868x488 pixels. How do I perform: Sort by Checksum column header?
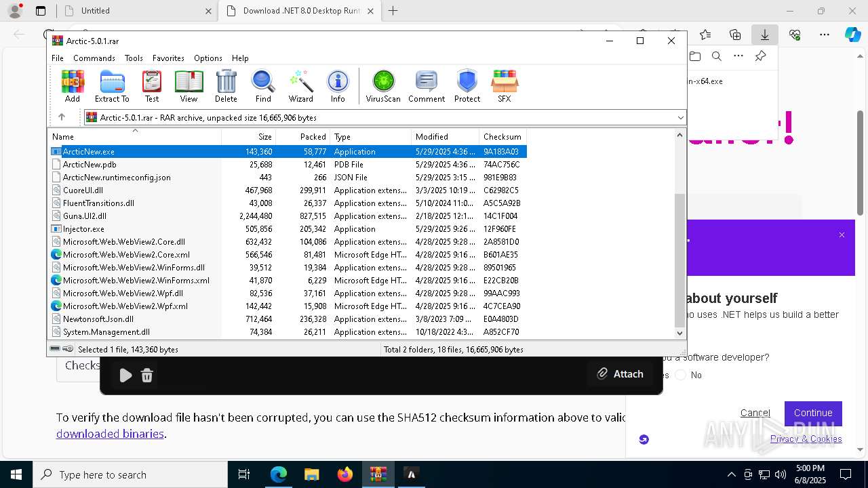click(502, 136)
